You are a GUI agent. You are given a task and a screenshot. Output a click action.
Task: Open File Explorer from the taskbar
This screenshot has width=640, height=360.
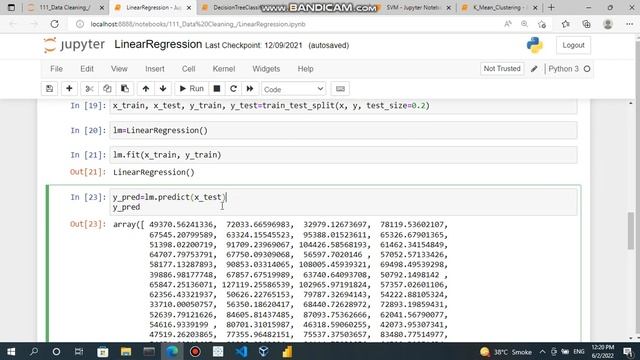coord(126,351)
